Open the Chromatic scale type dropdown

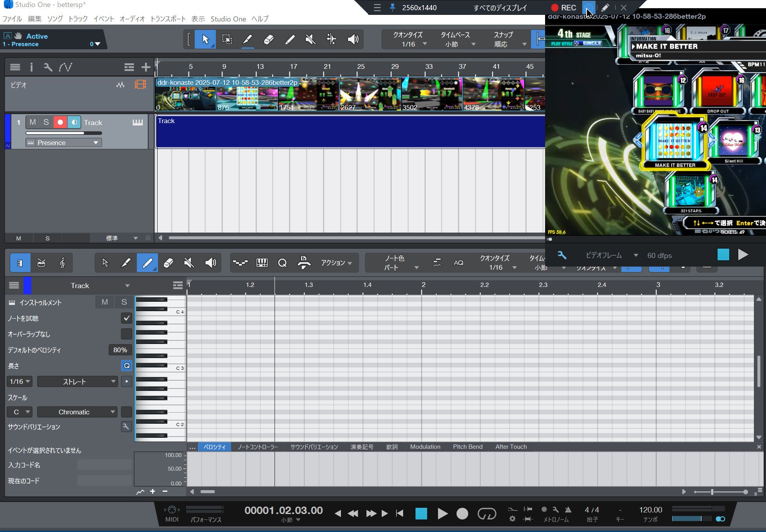pyautogui.click(x=77, y=412)
